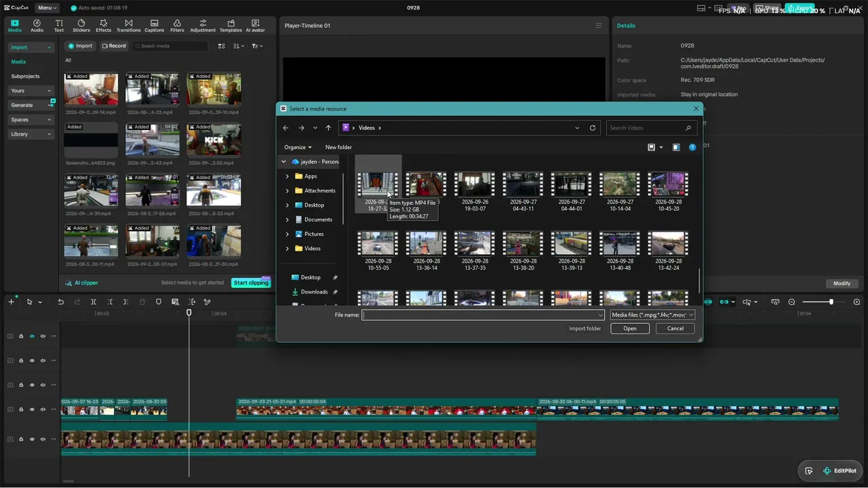The width and height of the screenshot is (868, 488).
Task: Open the Menu dropdown at top
Action: coord(47,7)
